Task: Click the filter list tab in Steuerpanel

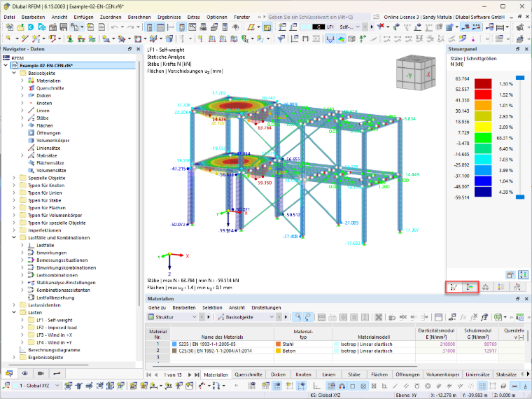Action: (501, 287)
